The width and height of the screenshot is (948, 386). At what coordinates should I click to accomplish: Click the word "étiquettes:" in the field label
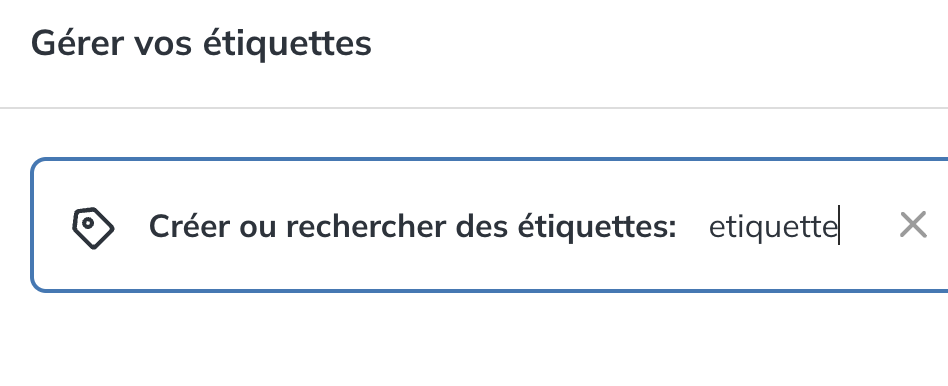coord(597,227)
